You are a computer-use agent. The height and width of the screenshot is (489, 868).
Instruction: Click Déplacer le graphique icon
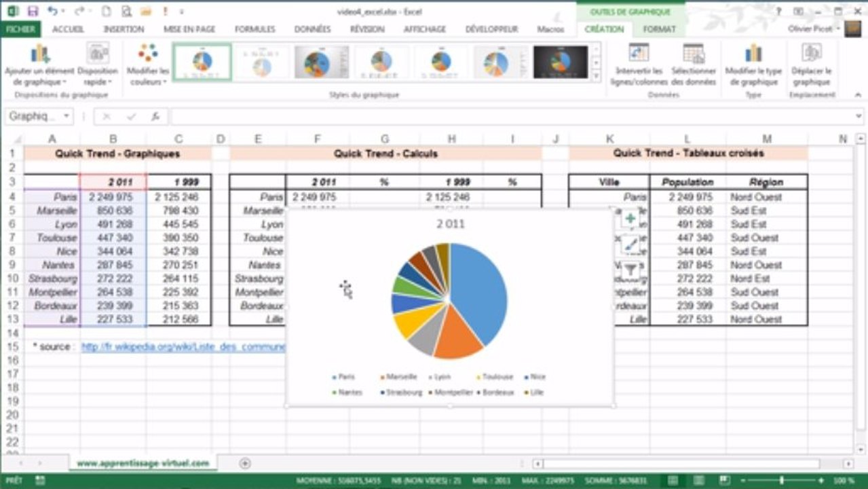[x=812, y=65]
